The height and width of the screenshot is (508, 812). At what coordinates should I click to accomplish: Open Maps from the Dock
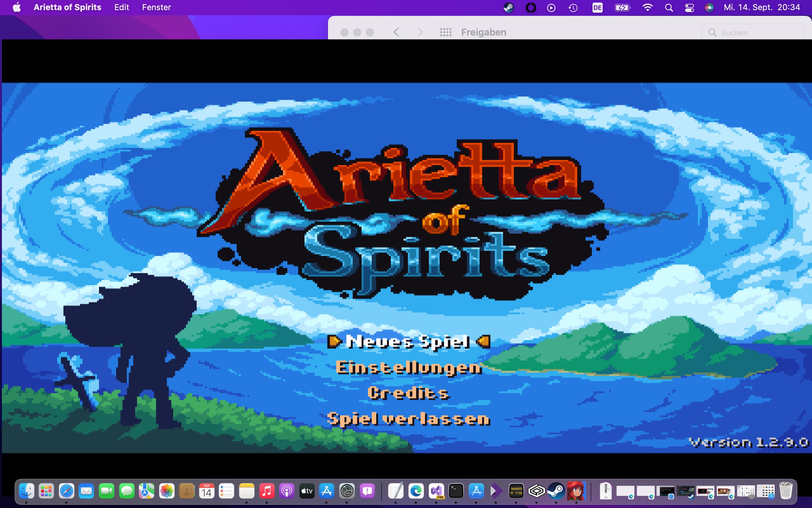147,491
